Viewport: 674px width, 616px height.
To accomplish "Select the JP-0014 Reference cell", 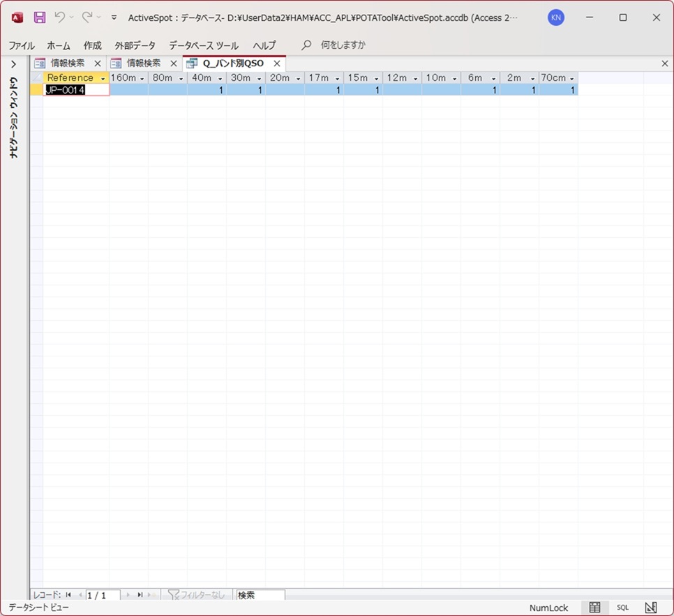I will [x=75, y=90].
